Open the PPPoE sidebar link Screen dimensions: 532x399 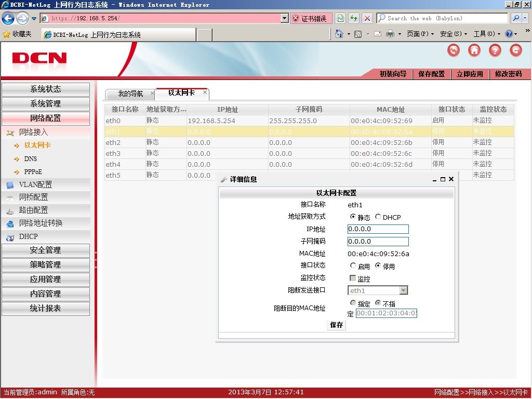tap(33, 171)
